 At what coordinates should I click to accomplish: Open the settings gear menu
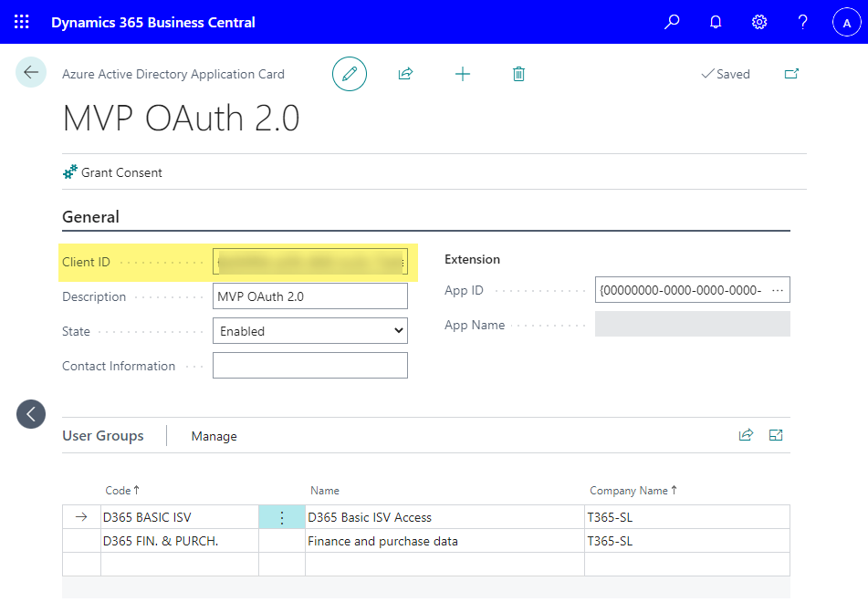(759, 22)
